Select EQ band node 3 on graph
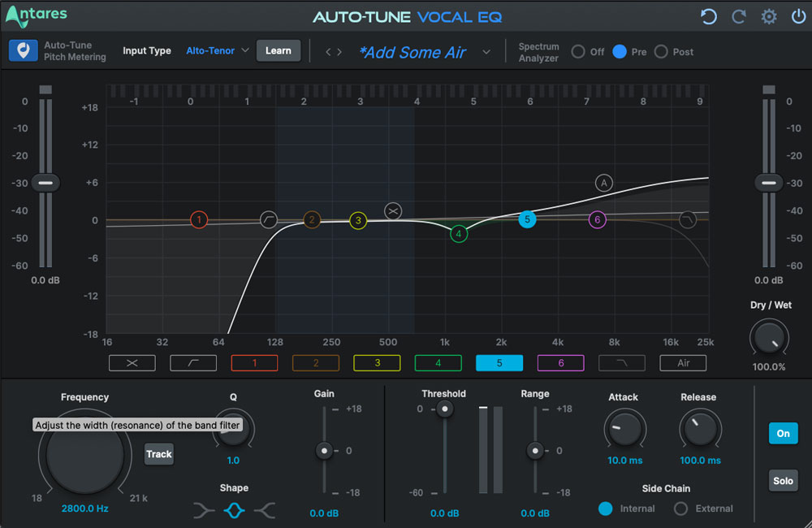Screen dimensions: 812x528 click(x=358, y=221)
